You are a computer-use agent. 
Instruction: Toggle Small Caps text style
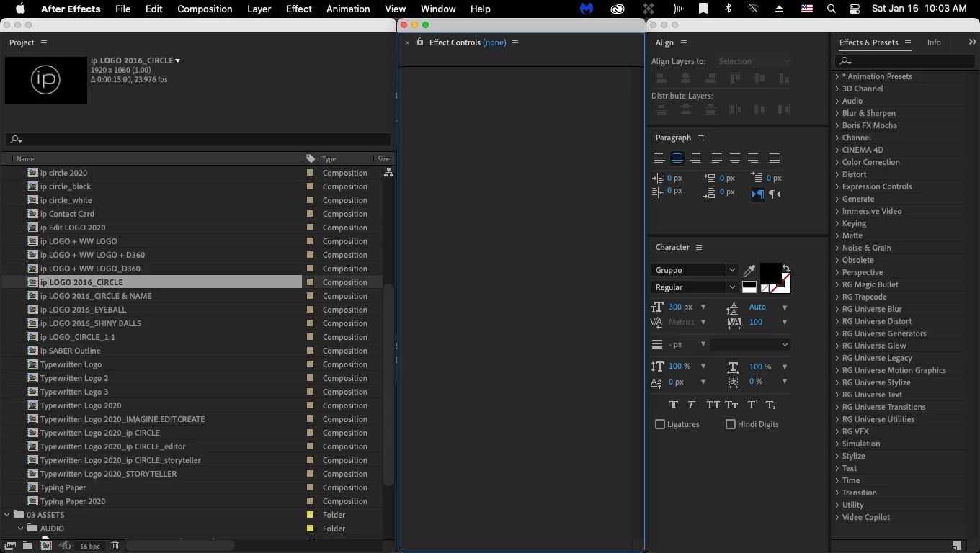point(731,405)
